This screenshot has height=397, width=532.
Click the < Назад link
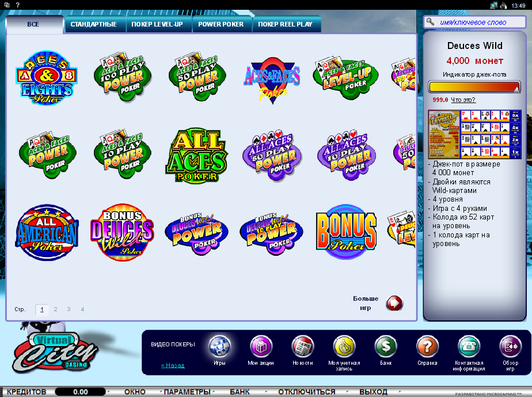pos(173,365)
